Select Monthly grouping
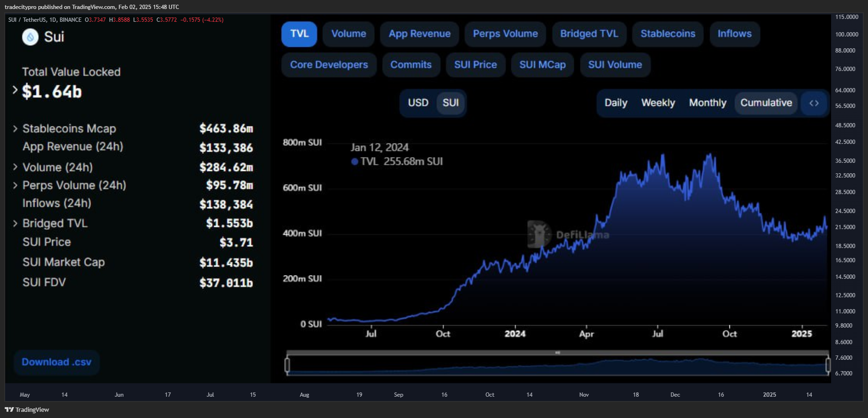 click(708, 103)
